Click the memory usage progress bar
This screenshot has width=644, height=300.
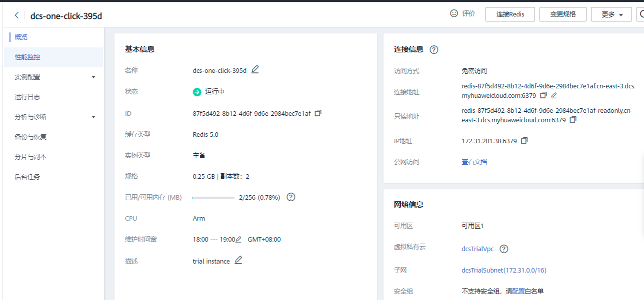213,198
